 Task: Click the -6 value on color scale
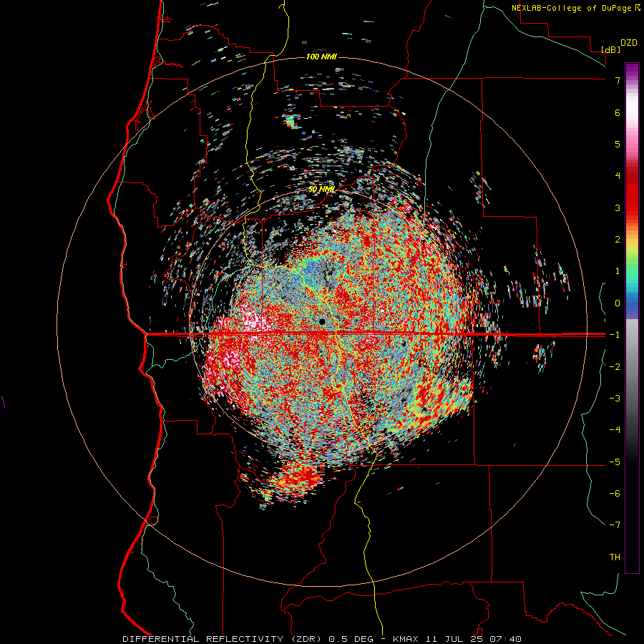(x=615, y=494)
